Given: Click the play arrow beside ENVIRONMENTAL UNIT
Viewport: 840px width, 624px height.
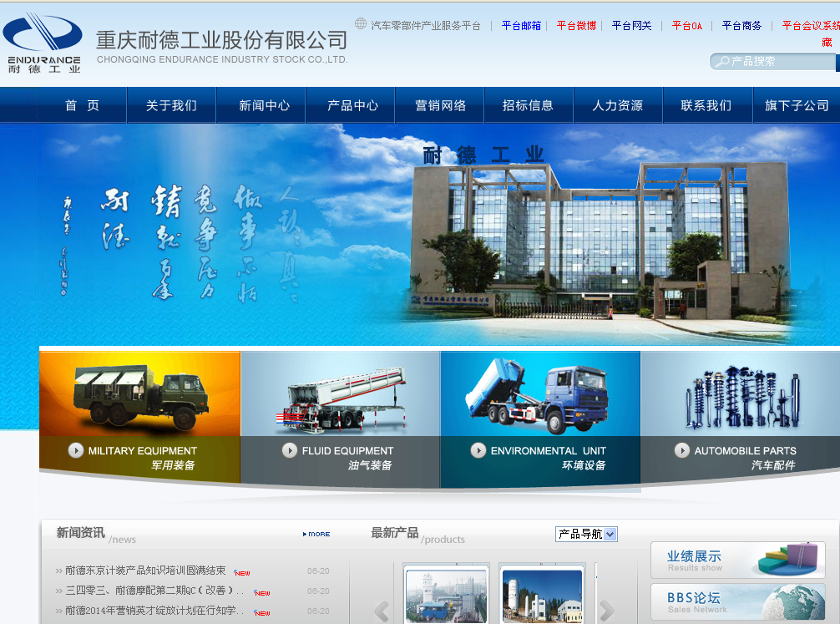Looking at the screenshot, I should pyautogui.click(x=478, y=450).
